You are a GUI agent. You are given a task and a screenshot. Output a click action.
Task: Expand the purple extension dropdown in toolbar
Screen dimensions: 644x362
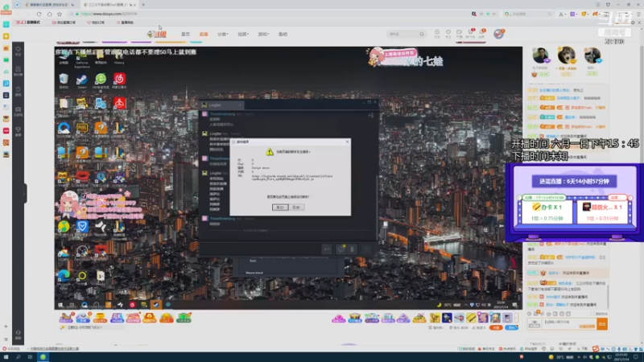coord(577,14)
